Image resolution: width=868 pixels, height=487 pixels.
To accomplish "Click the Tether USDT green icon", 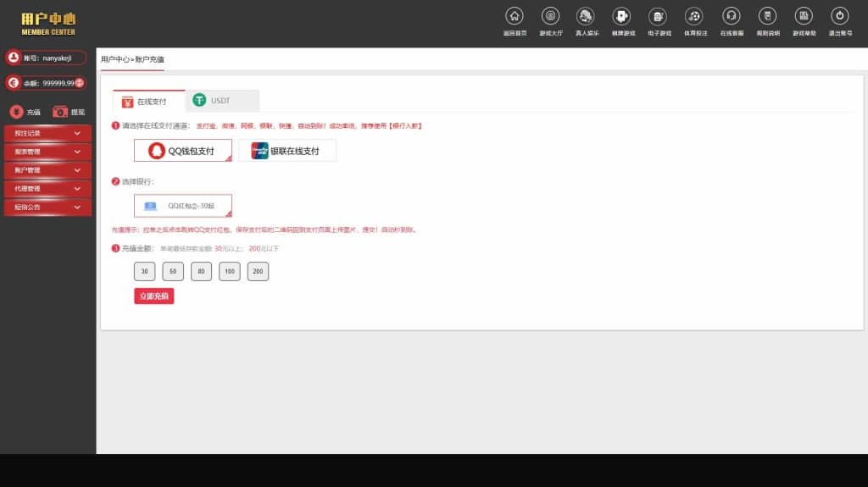I will pyautogui.click(x=199, y=100).
